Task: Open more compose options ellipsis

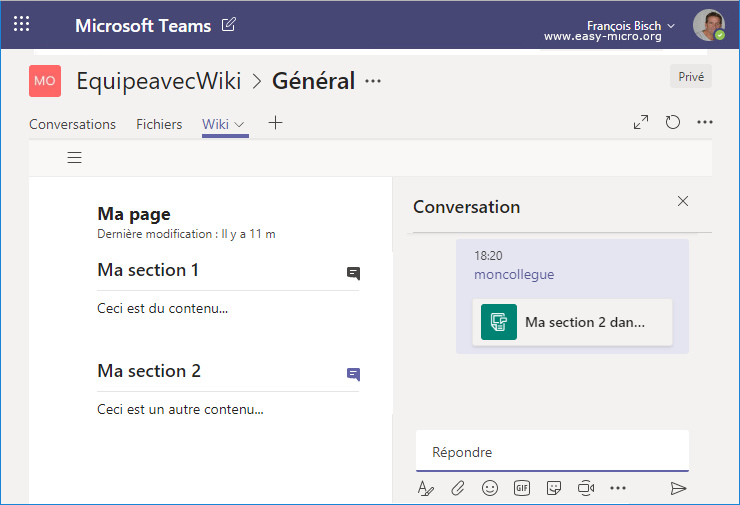Action: click(618, 488)
